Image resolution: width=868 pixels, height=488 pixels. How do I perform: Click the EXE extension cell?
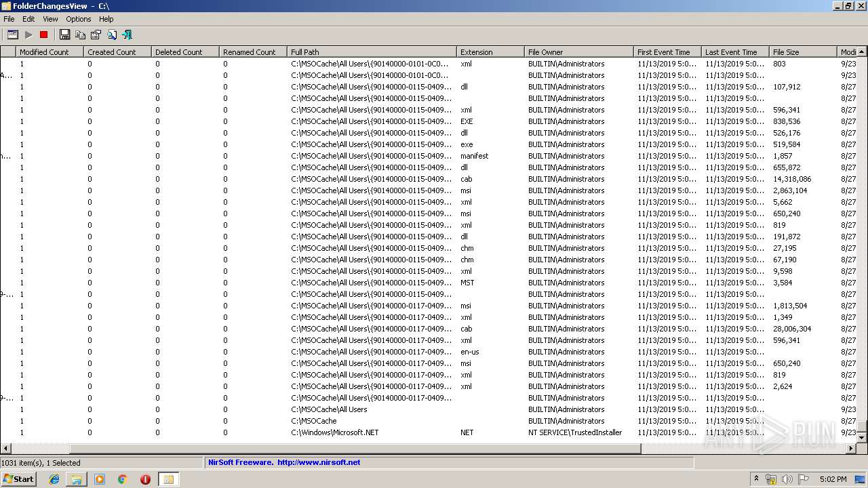(x=467, y=121)
